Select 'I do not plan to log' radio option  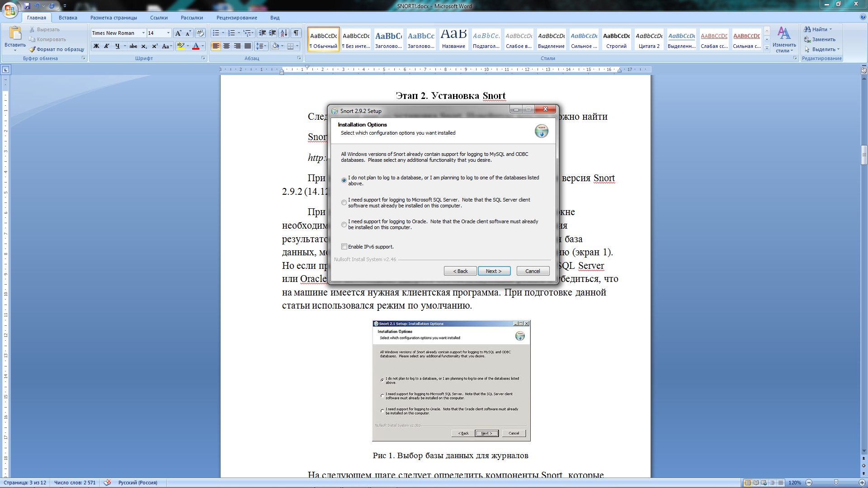(344, 180)
